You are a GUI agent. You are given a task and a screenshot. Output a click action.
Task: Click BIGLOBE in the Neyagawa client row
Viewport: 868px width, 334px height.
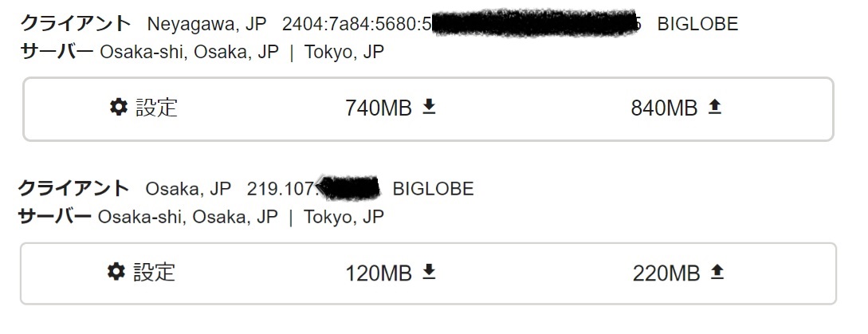click(697, 24)
